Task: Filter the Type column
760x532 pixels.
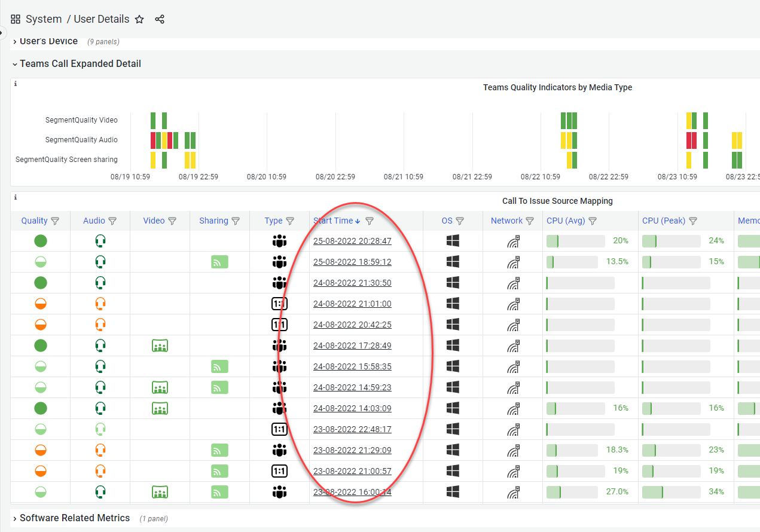Action: coord(290,221)
